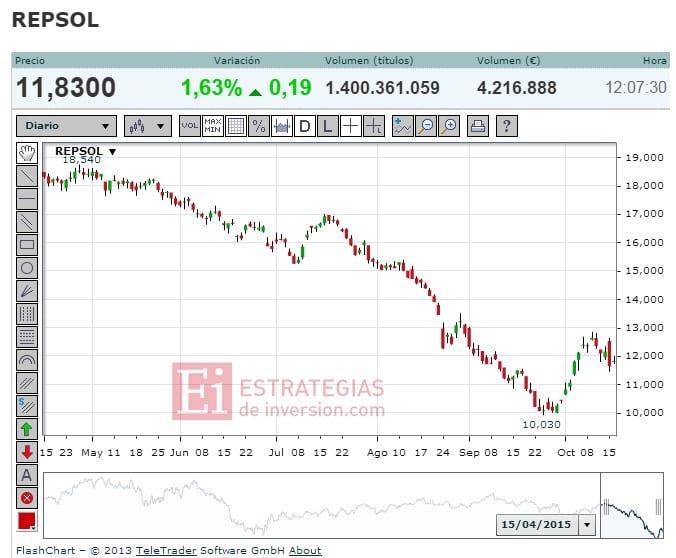Screen dimensions: 676x558
Task: Click the left range handle in overview
Action: (606, 507)
